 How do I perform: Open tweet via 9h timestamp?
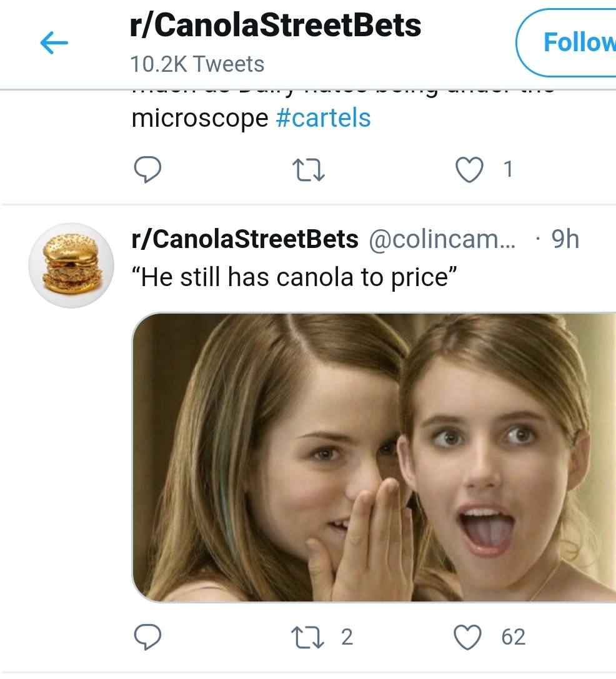(565, 239)
